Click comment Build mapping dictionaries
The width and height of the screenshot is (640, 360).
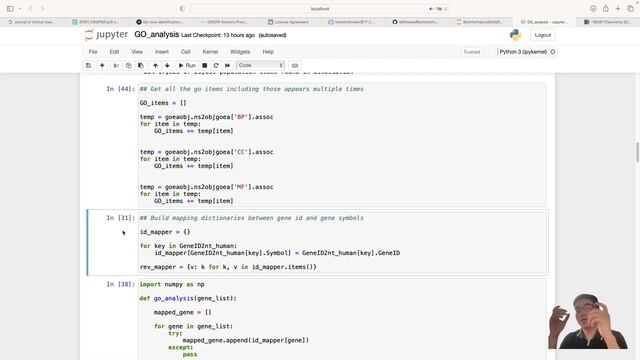[251, 218]
